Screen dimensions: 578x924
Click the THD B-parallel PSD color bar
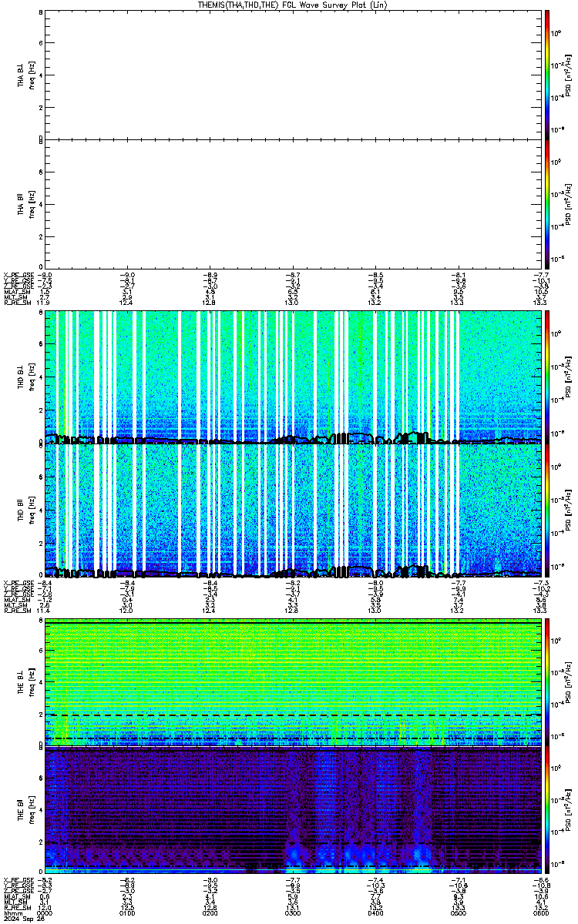coord(547,511)
